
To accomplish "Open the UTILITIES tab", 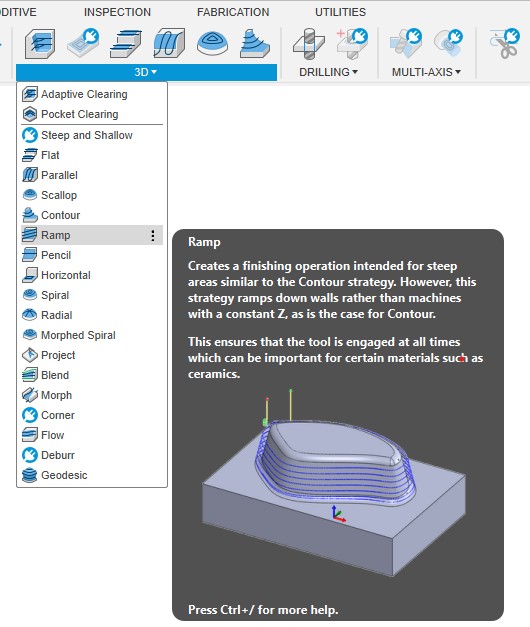I will click(x=340, y=12).
